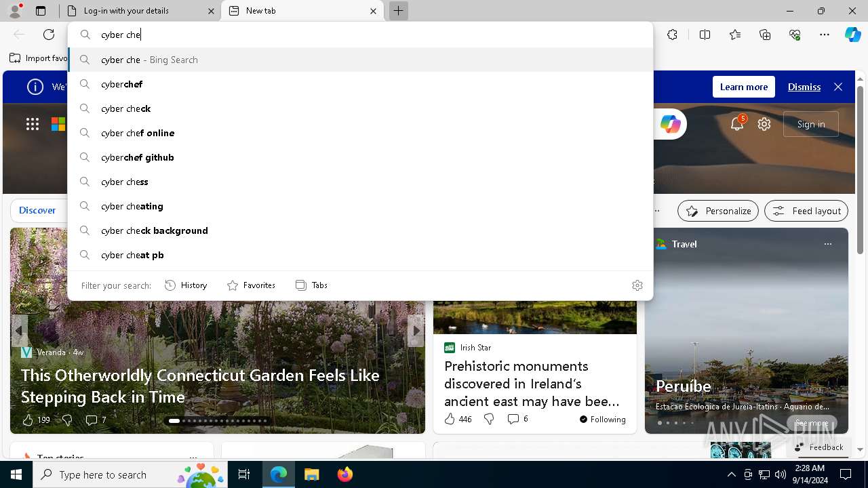The width and height of the screenshot is (868, 488).
Task: Launch Firefox from the taskbar
Action: point(345,474)
